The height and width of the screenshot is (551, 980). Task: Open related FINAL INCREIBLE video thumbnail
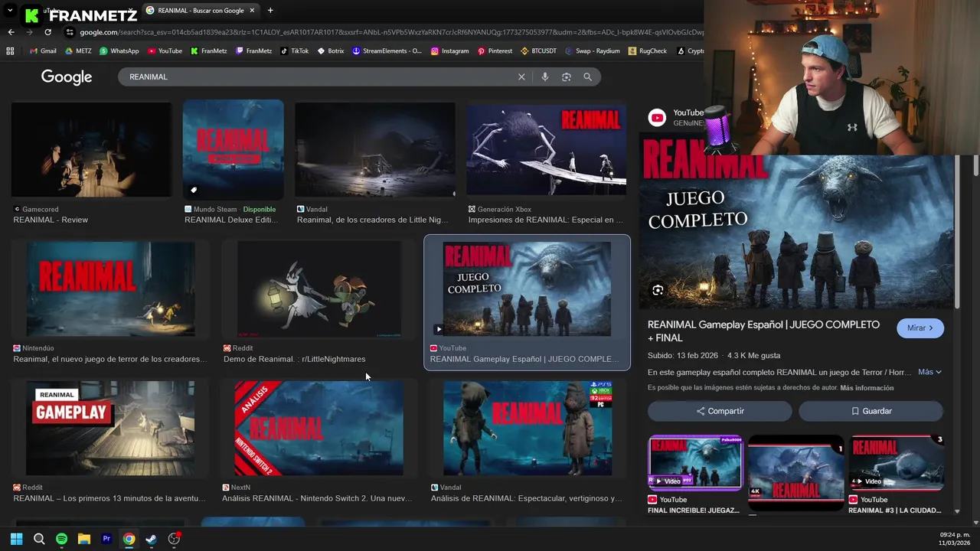pyautogui.click(x=695, y=462)
